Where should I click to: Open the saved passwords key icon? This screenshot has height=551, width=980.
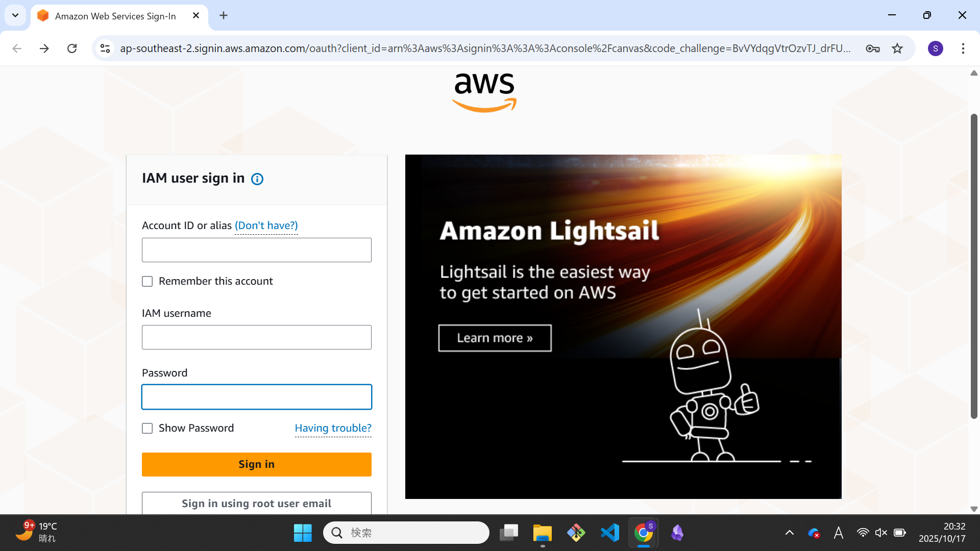(873, 48)
